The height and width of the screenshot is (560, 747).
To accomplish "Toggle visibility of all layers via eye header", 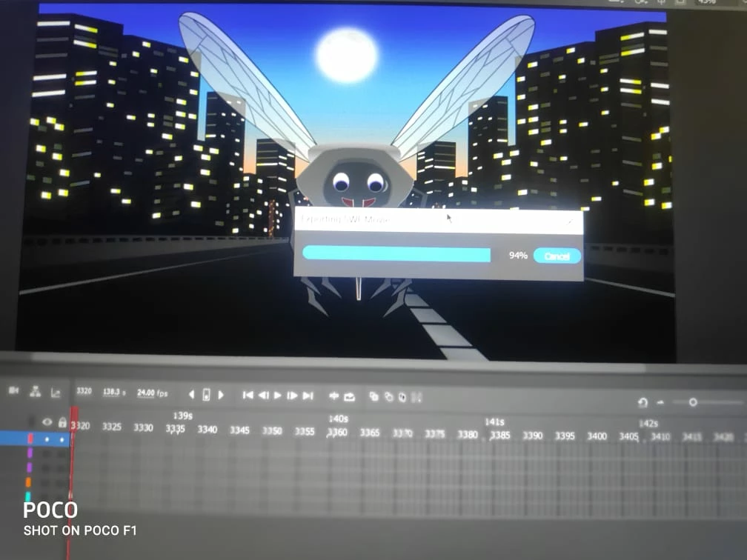I will point(47,422).
